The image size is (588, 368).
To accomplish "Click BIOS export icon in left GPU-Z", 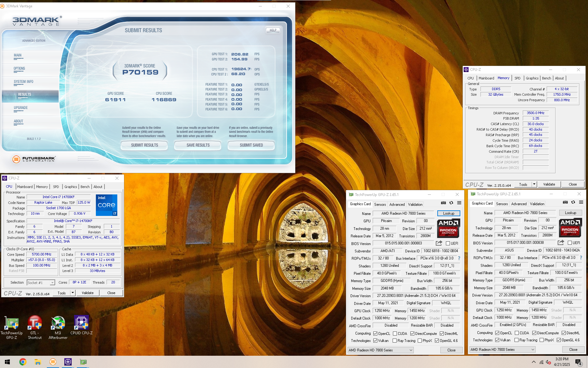I will [439, 243].
